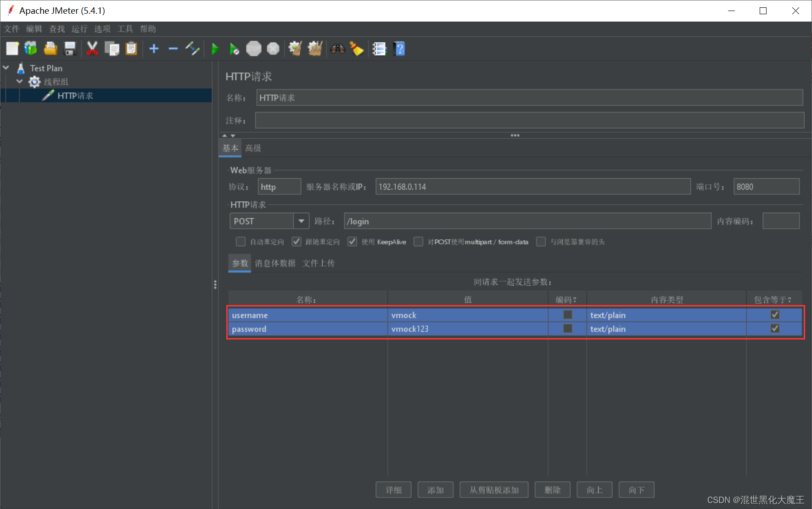Screen dimensions: 812x509
Task: Open the 文件 menu
Action: coord(12,29)
